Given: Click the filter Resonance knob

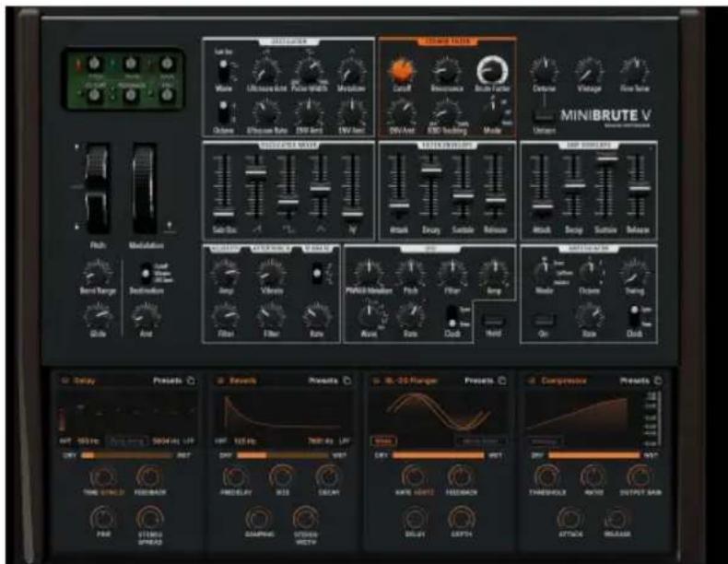Looking at the screenshot, I should click(447, 71).
